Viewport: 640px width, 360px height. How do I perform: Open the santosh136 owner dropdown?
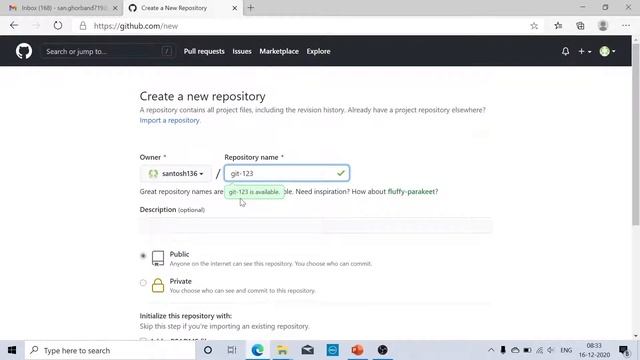pos(176,173)
